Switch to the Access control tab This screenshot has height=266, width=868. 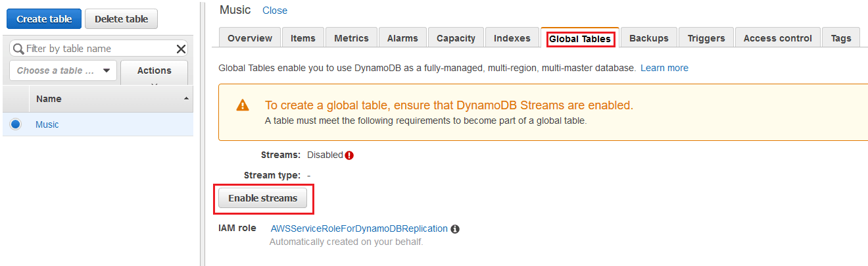pos(777,38)
